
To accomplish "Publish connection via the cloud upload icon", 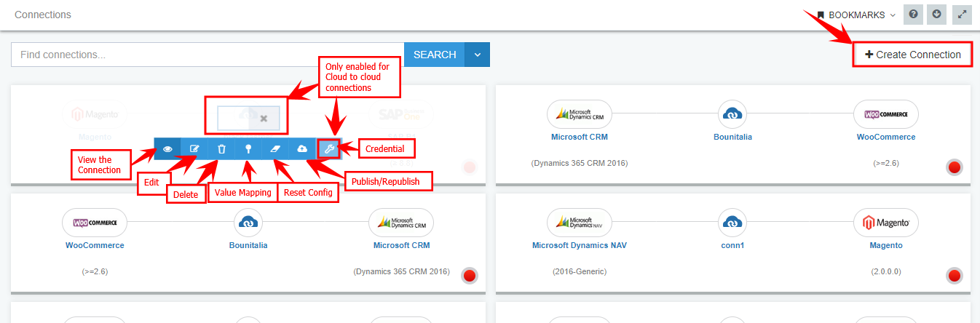I will 302,148.
